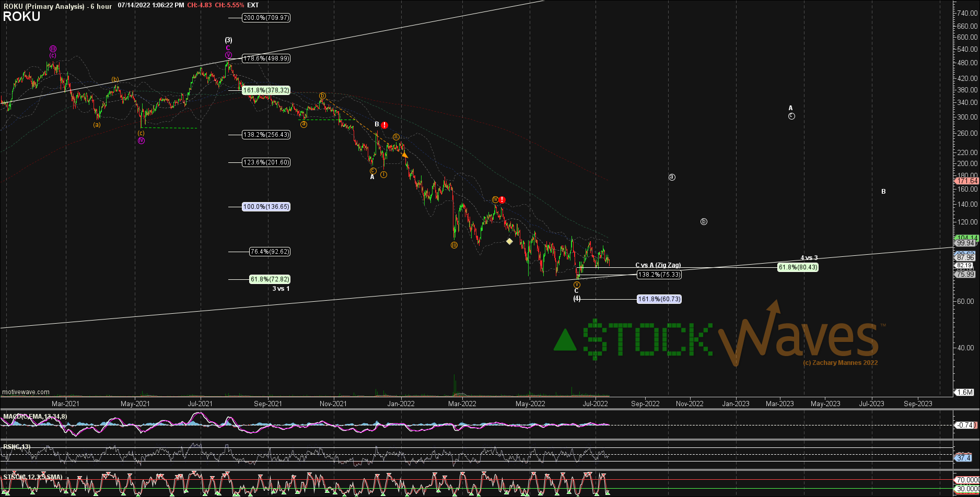Click the '3 vs 1' annotation
The width and height of the screenshot is (980, 497).
click(x=281, y=289)
